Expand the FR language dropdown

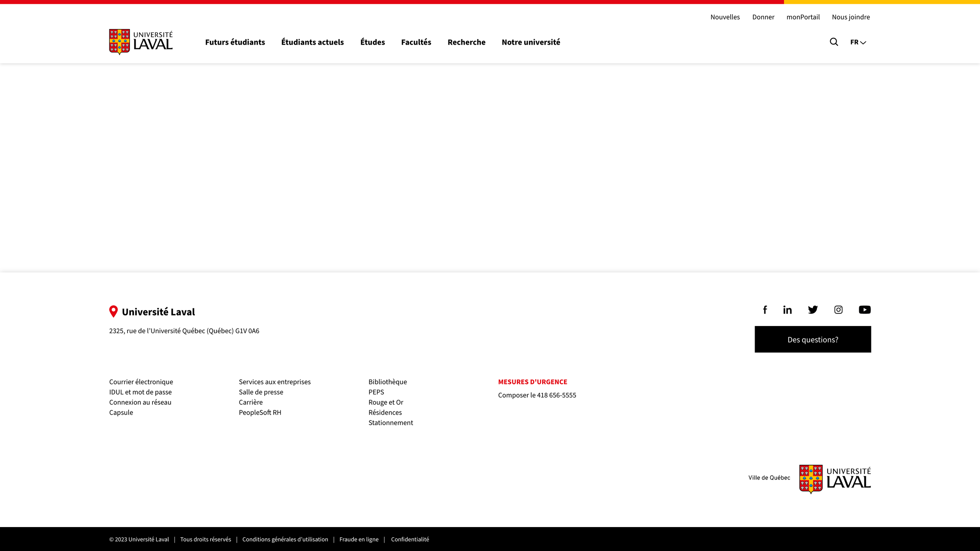pos(858,42)
